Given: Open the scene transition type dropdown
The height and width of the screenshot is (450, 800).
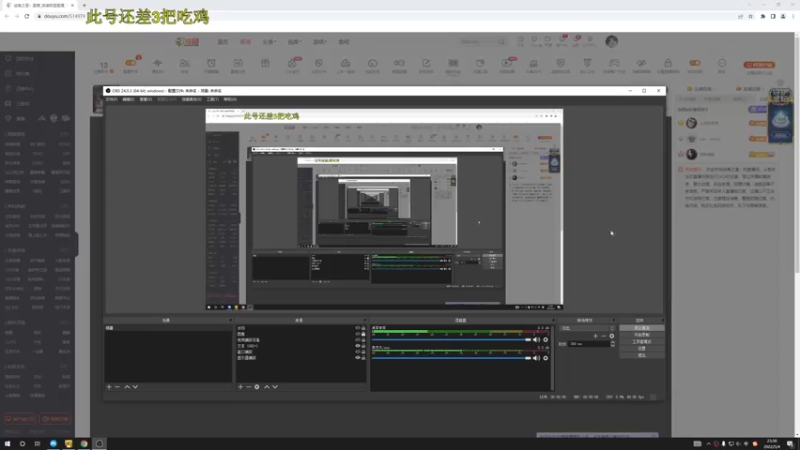Looking at the screenshot, I should click(x=587, y=328).
